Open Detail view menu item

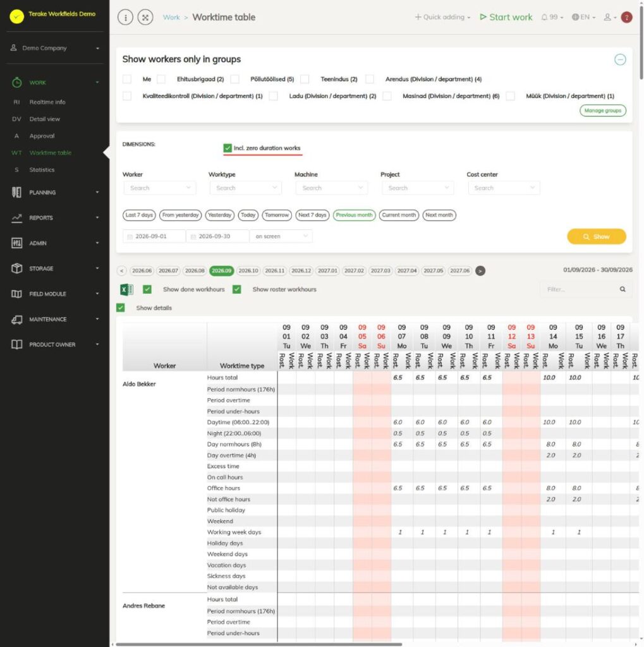click(x=45, y=119)
